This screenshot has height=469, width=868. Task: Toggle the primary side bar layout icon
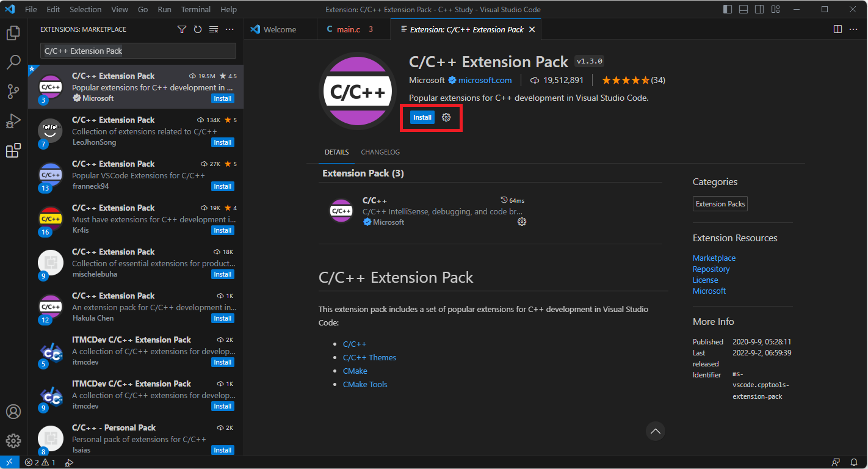728,9
